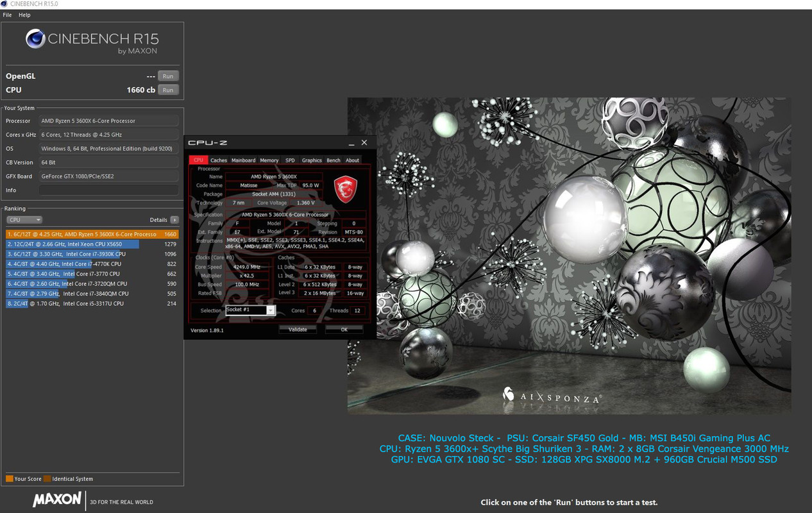The width and height of the screenshot is (812, 513).
Task: Open the Socket #1 selection dropdown
Action: click(250, 310)
